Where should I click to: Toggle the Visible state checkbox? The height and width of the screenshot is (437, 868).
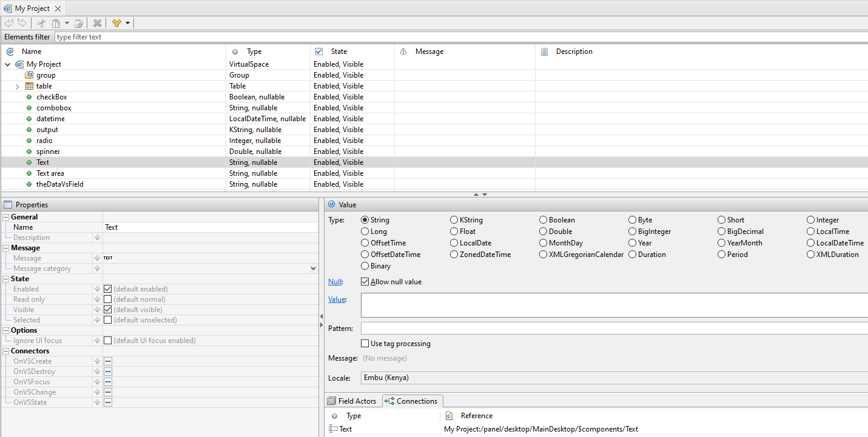(x=108, y=310)
